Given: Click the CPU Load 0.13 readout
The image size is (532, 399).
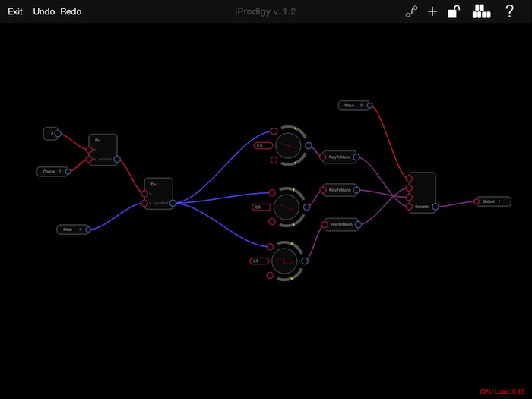Looking at the screenshot, I should coord(502,392).
